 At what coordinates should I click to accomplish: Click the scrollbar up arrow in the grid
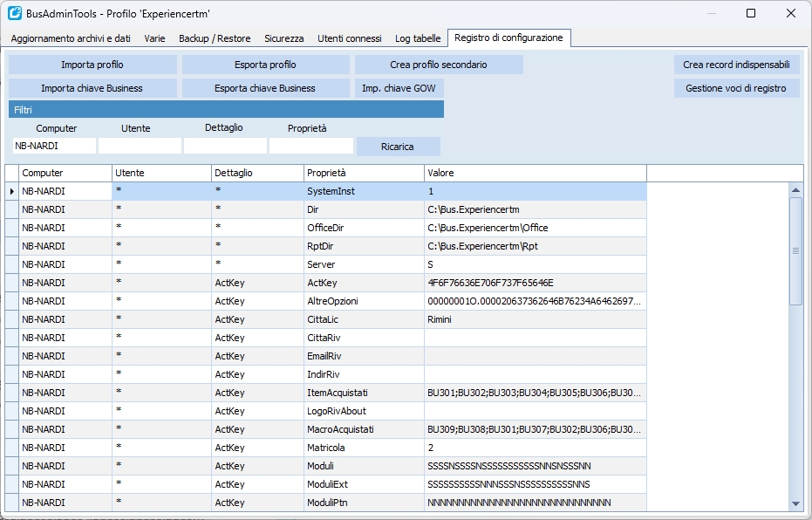click(x=795, y=189)
